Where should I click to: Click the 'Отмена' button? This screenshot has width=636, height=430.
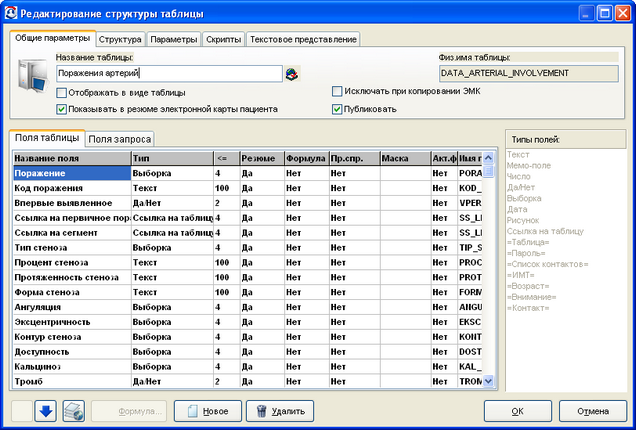(593, 411)
